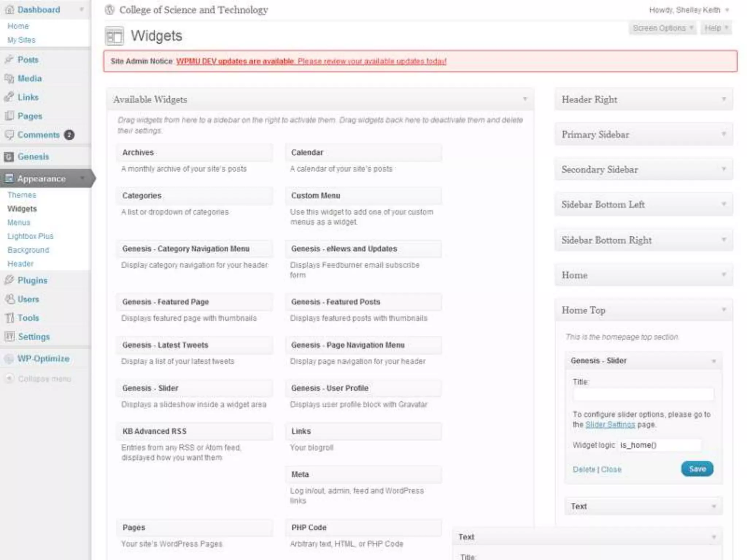This screenshot has height=560, width=747.
Task: Open the Slider Settings link
Action: pyautogui.click(x=610, y=425)
